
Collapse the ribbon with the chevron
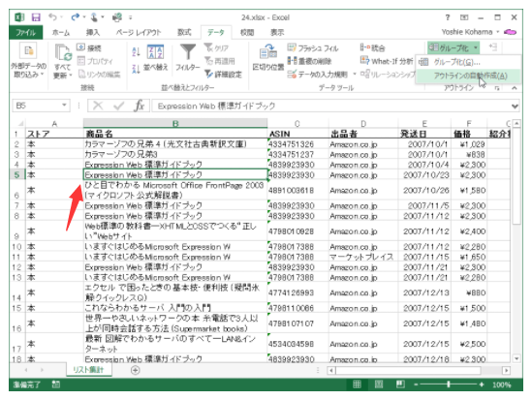click(x=515, y=88)
